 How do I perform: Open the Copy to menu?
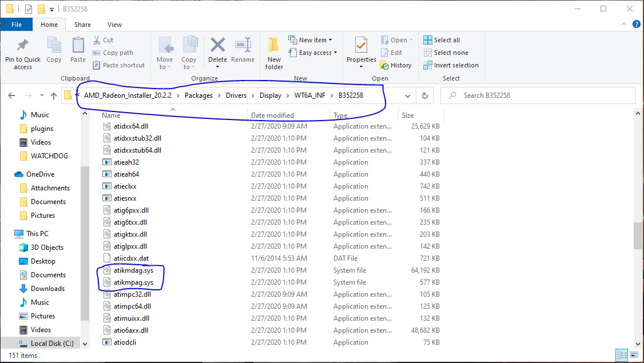point(189,53)
